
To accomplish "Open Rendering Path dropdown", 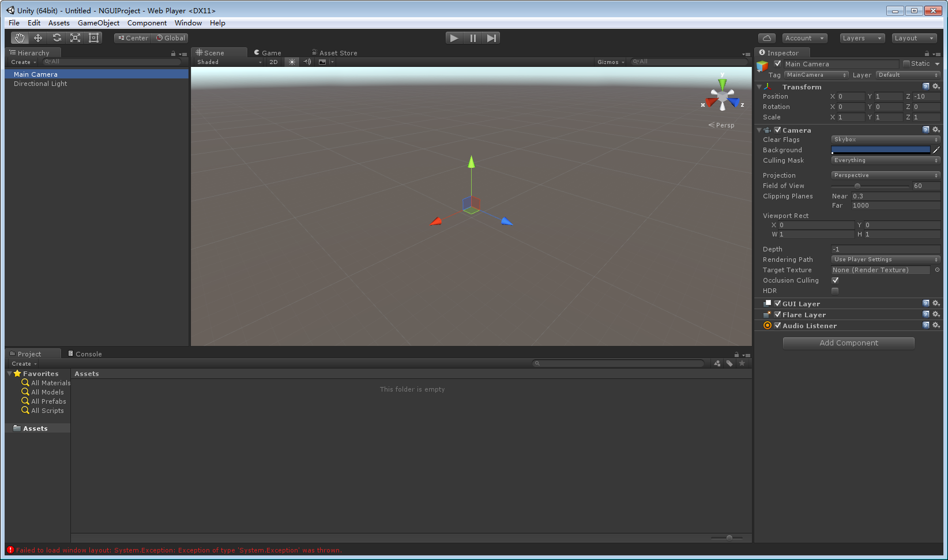I will click(x=886, y=260).
